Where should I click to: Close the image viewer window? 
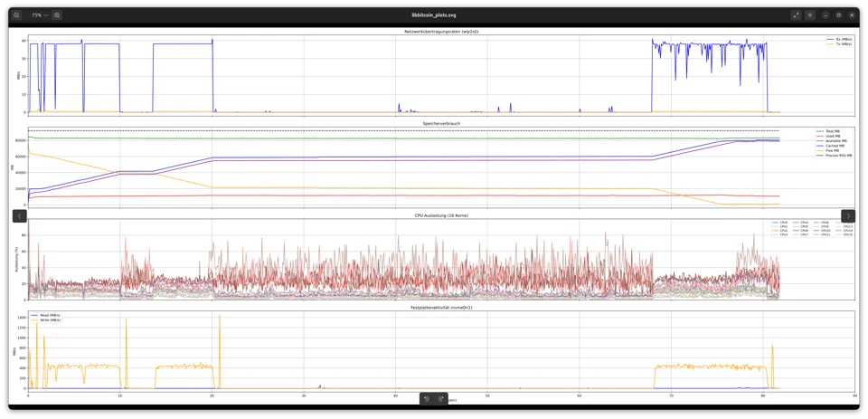click(x=852, y=15)
